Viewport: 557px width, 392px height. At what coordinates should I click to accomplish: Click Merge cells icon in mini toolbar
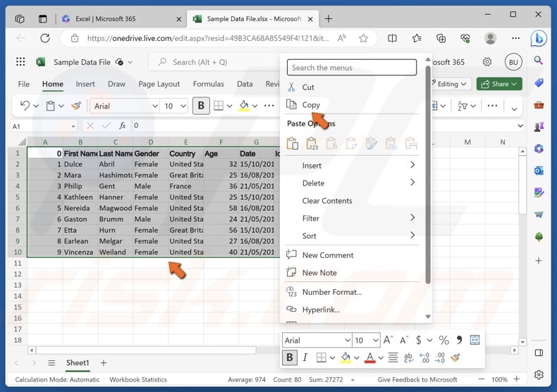(475, 340)
